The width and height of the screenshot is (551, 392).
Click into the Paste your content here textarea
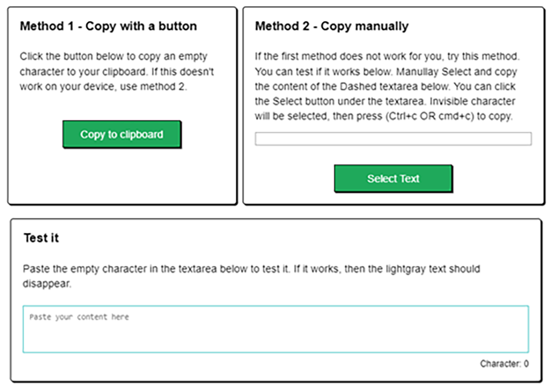click(x=275, y=329)
